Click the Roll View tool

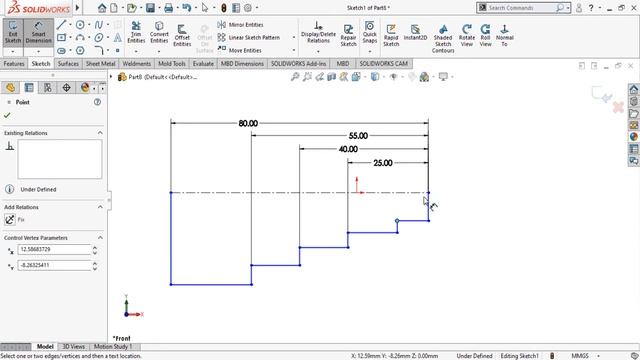(x=485, y=35)
